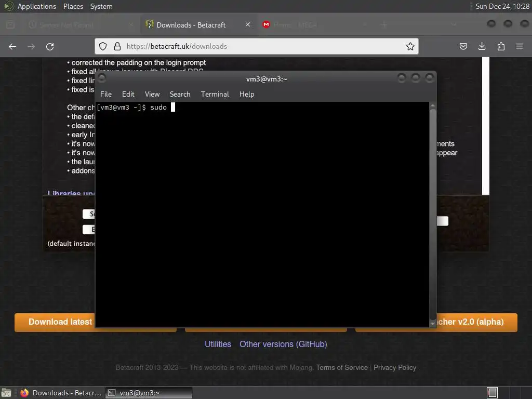532x399 pixels.
Task: Click the launcher v2.0 (alpha) button
Action: (x=477, y=322)
